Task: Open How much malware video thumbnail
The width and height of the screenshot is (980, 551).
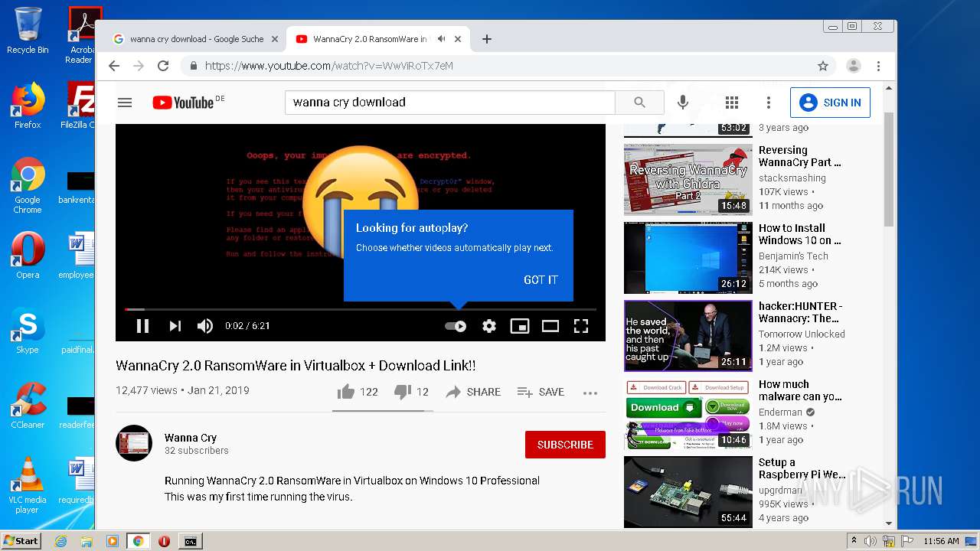Action: click(x=688, y=414)
